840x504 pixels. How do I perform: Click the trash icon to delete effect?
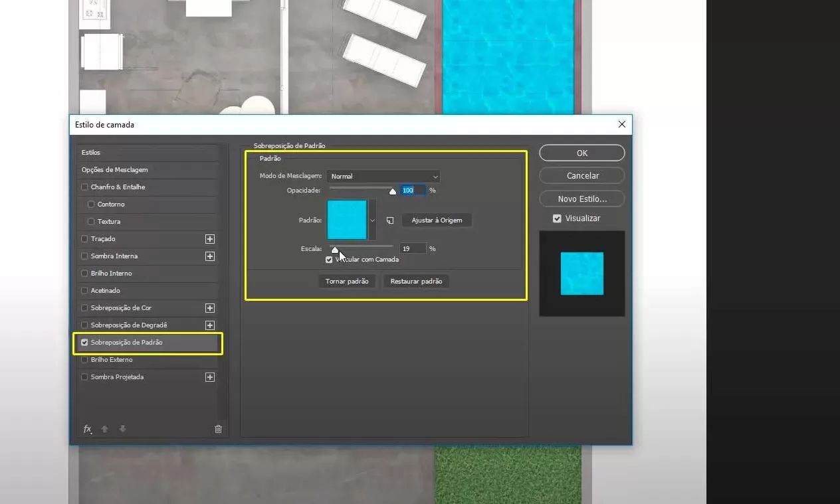click(x=218, y=429)
